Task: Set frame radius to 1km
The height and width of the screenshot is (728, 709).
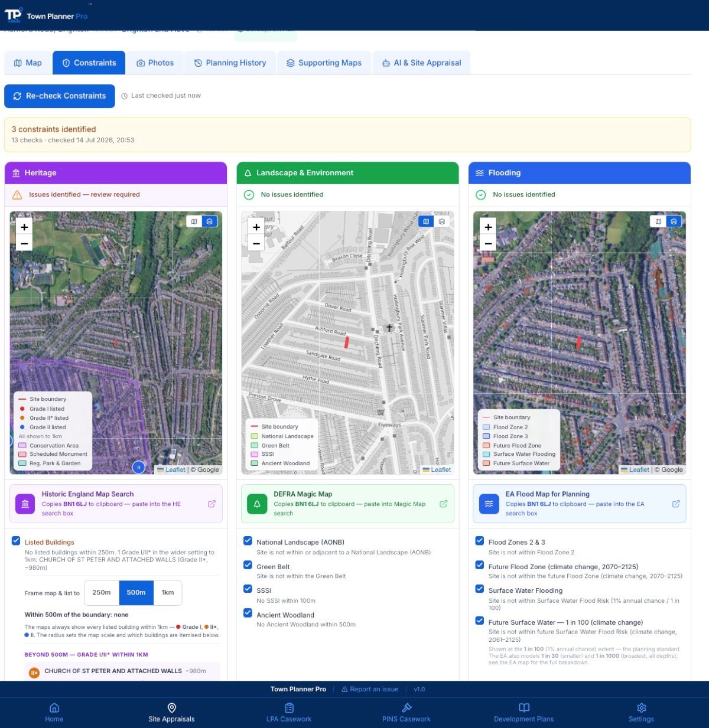Action: (x=168, y=593)
